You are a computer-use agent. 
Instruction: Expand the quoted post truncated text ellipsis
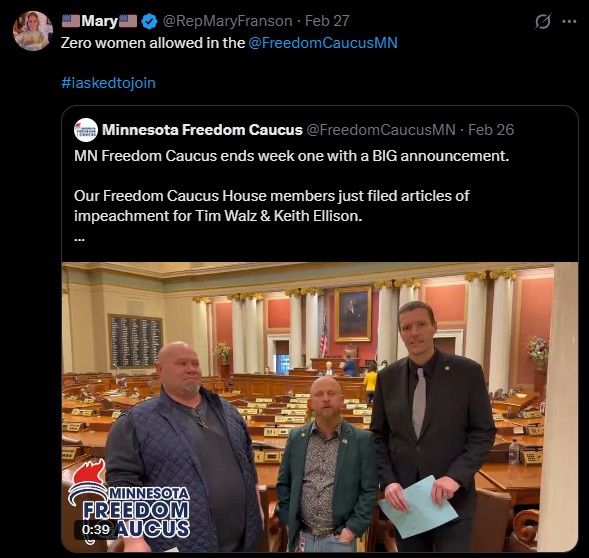tap(79, 239)
